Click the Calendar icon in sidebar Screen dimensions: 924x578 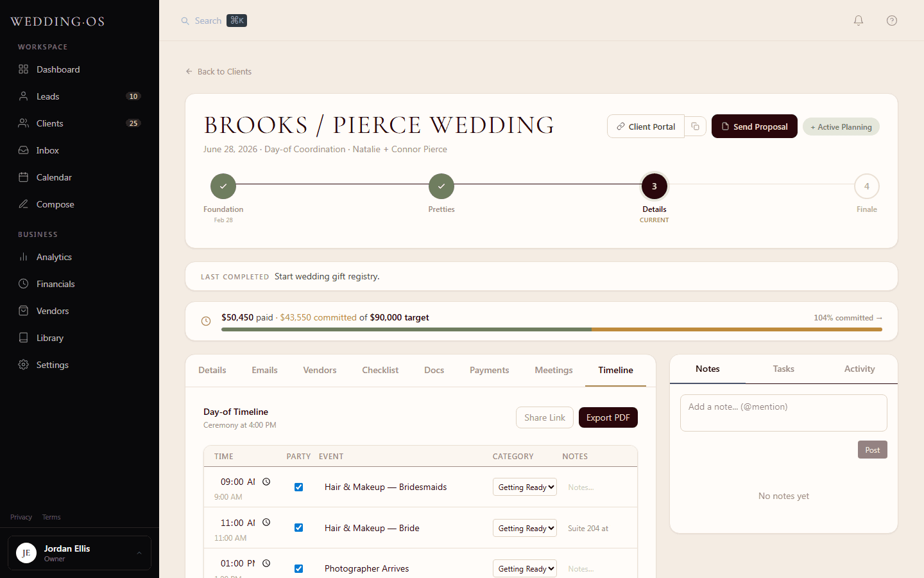pyautogui.click(x=24, y=177)
